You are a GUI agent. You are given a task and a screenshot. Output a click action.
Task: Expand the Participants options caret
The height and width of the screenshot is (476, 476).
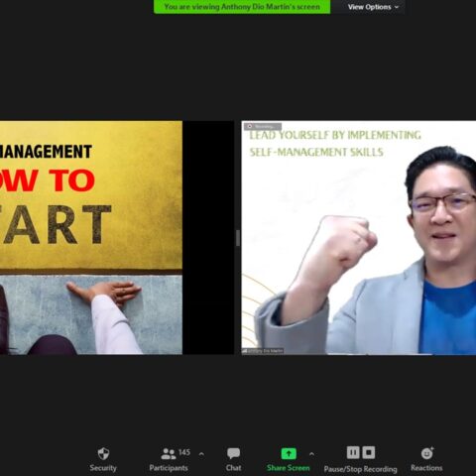pos(201,454)
